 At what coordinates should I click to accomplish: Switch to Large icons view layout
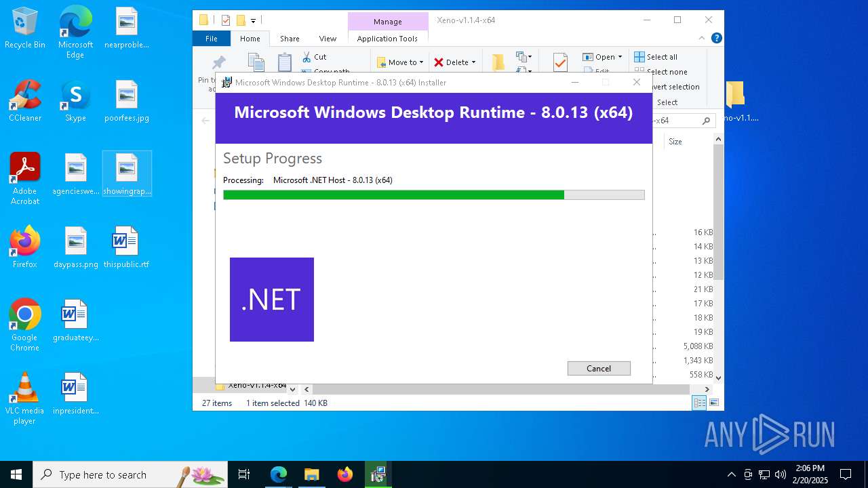point(713,403)
